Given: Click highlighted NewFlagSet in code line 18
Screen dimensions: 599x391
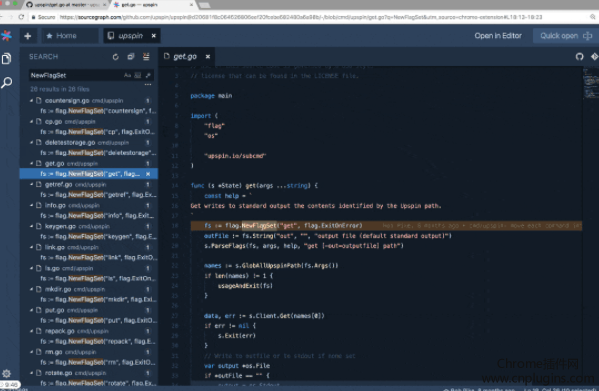Looking at the screenshot, I should [x=259, y=226].
